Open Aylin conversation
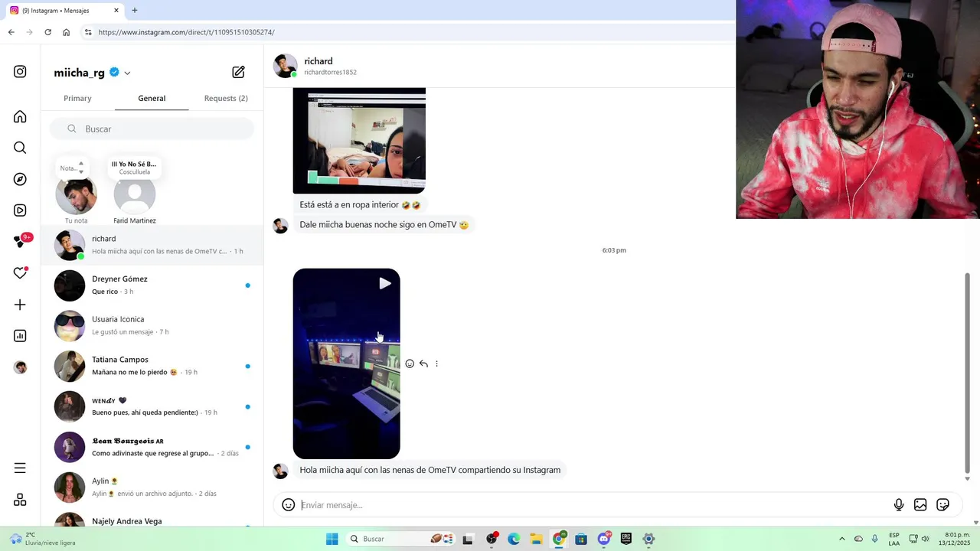The image size is (980, 551). tap(152, 487)
